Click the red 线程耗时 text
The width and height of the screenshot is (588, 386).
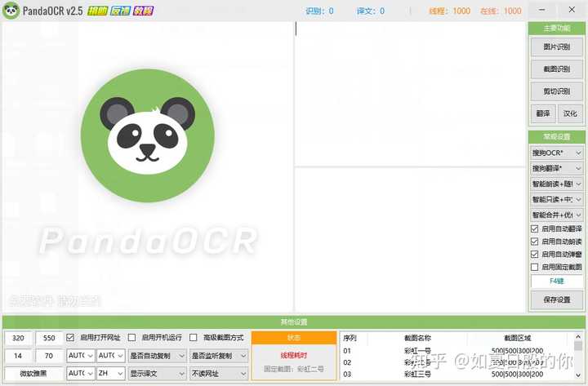tap(294, 355)
